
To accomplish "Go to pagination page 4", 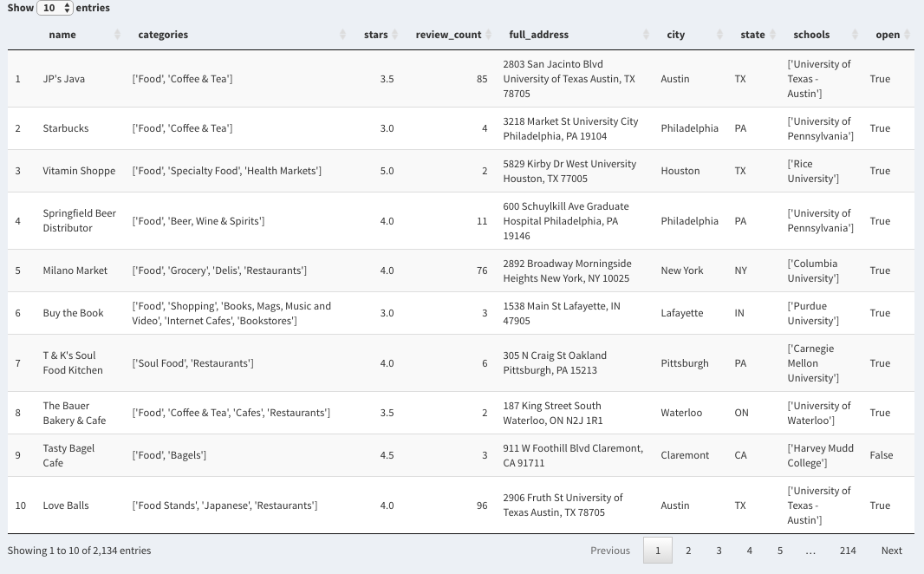I will [x=750, y=551].
